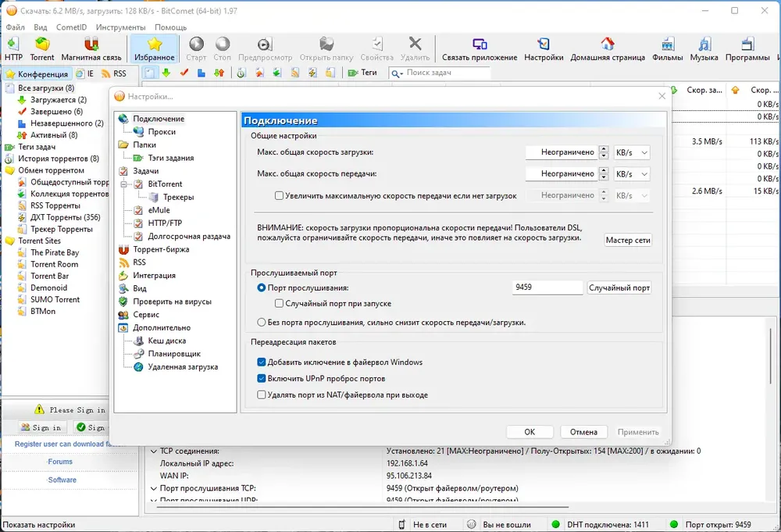Screen dimensions: 781x532
Task: Open the Избранное star toolbar button
Action: pyautogui.click(x=155, y=48)
